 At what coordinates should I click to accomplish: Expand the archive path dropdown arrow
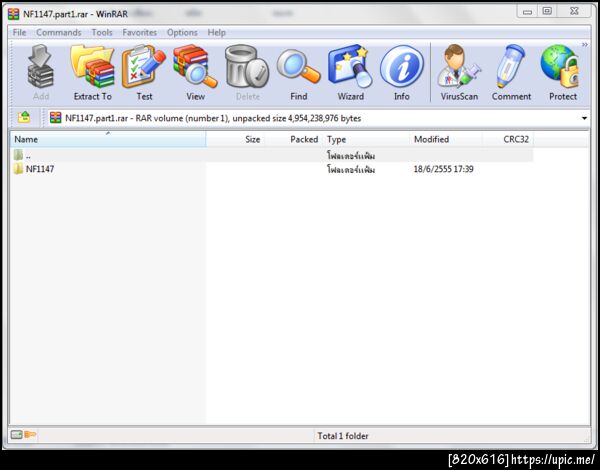[584, 118]
